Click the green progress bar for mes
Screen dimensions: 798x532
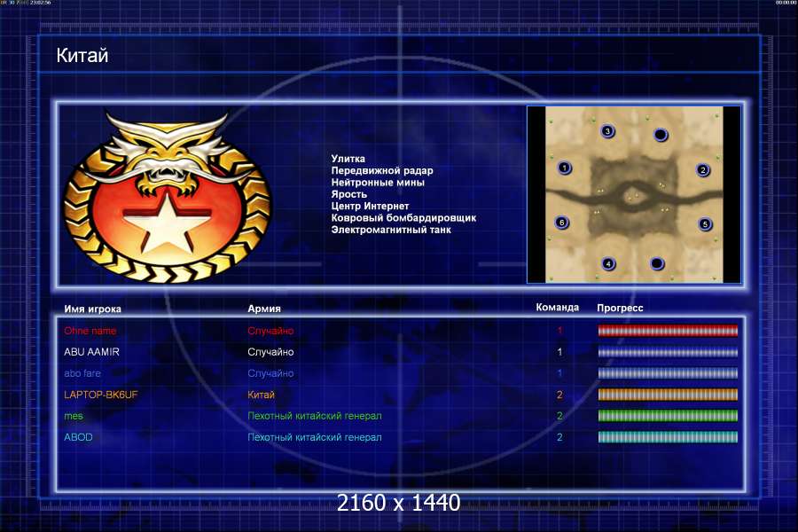[668, 416]
